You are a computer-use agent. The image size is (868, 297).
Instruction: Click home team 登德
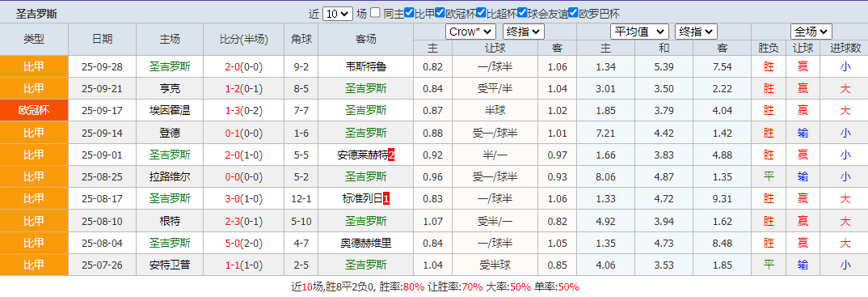coord(170,133)
